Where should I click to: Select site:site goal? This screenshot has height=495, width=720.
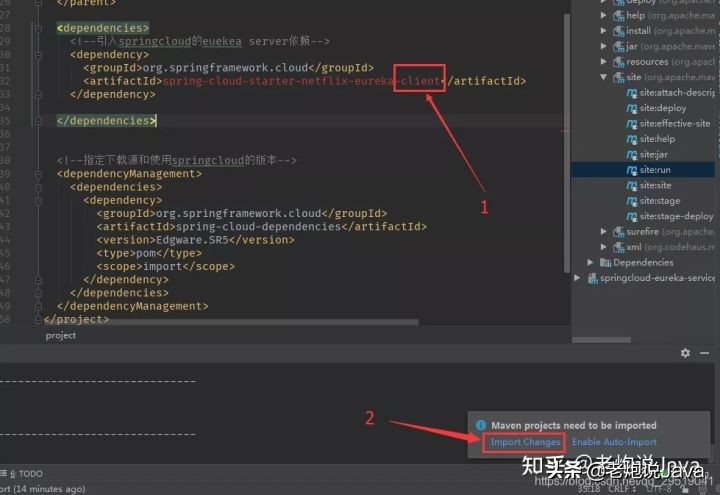[655, 185]
